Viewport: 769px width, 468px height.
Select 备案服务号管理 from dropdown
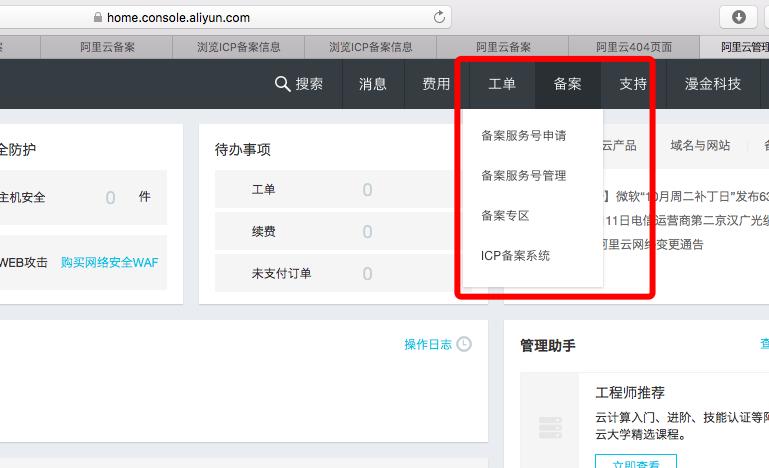pos(523,176)
